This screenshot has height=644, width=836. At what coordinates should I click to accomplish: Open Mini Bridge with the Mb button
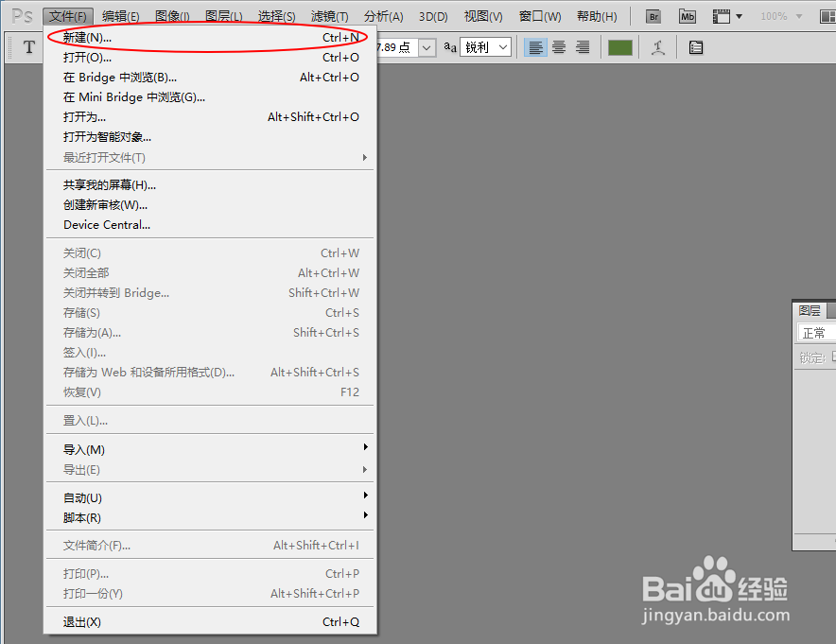(688, 16)
